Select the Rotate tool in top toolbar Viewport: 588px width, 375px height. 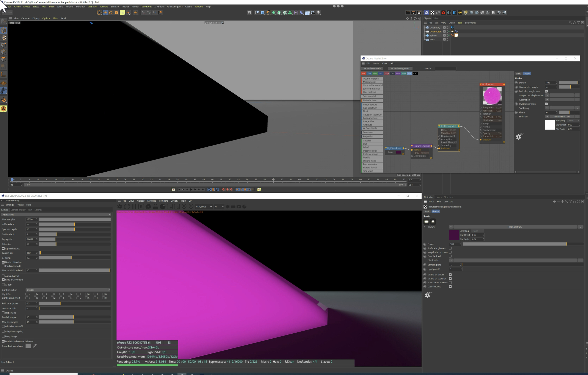coord(111,13)
